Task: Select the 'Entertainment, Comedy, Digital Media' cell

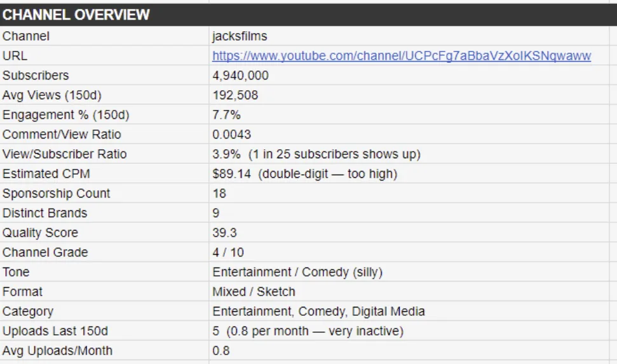Action: click(x=409, y=311)
